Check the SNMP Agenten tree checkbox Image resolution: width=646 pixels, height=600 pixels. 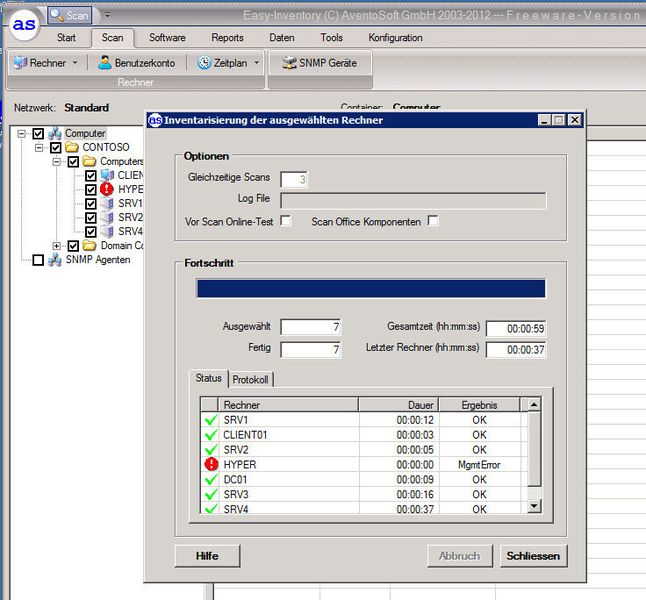(x=38, y=260)
